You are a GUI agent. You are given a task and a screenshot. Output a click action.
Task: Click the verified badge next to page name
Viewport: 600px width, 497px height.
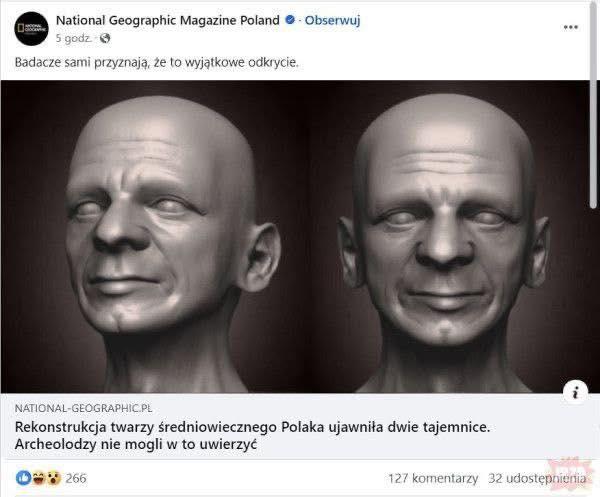(290, 20)
